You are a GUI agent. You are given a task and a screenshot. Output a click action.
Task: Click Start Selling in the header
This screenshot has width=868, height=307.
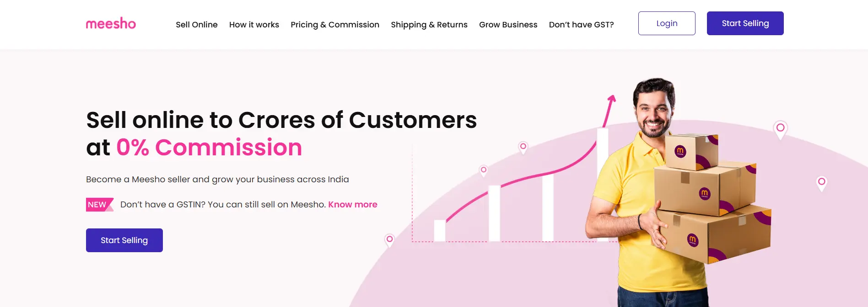(745, 23)
